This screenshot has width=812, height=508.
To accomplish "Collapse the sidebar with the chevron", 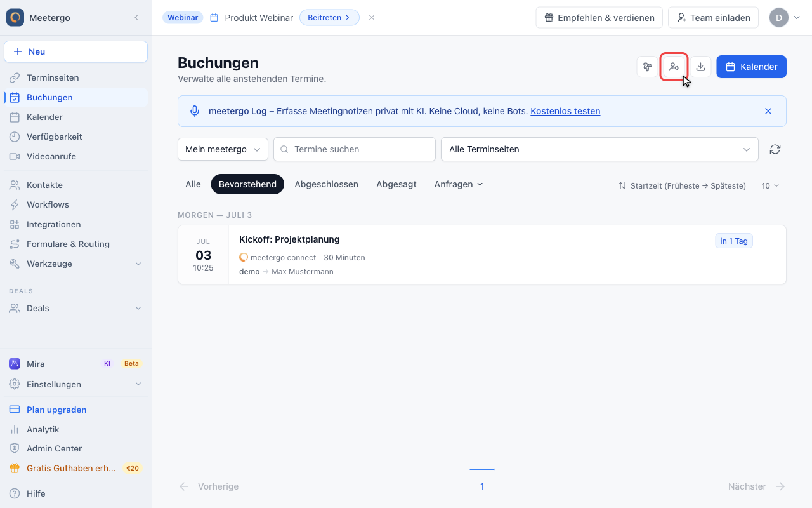I will pyautogui.click(x=136, y=18).
